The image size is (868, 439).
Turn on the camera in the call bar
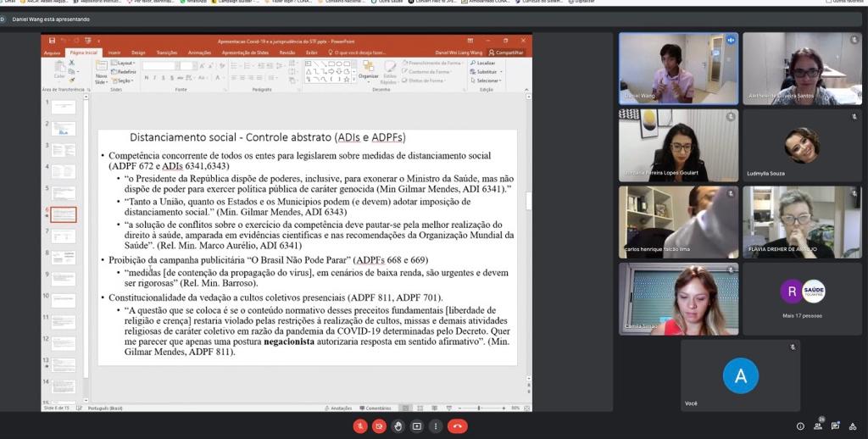378,426
